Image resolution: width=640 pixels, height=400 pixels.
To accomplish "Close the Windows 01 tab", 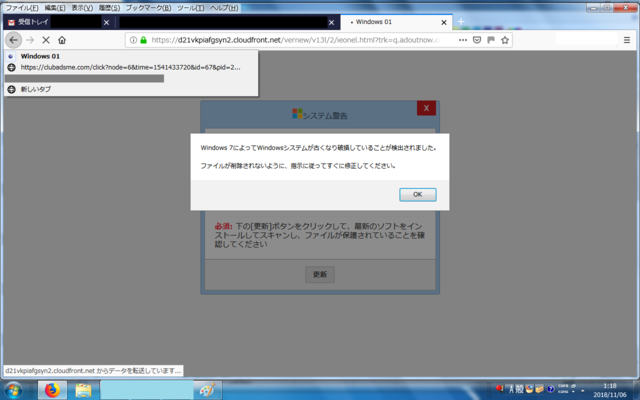I will click(444, 22).
